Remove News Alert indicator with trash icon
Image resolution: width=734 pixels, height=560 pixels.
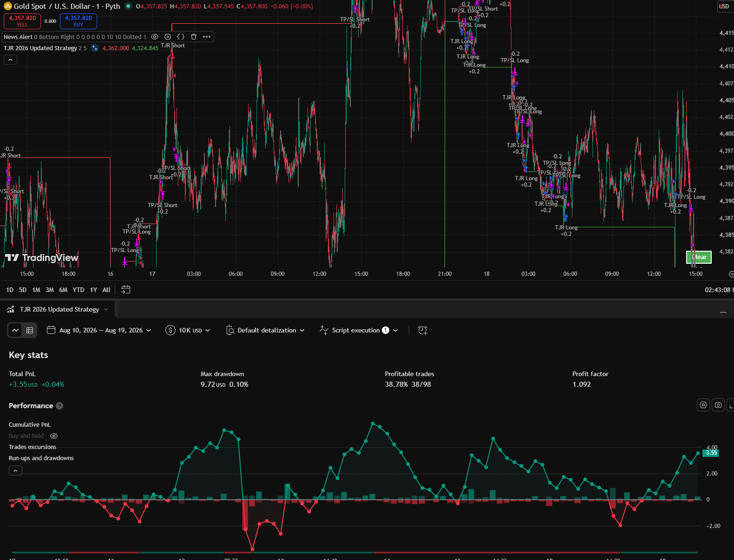pyautogui.click(x=194, y=37)
